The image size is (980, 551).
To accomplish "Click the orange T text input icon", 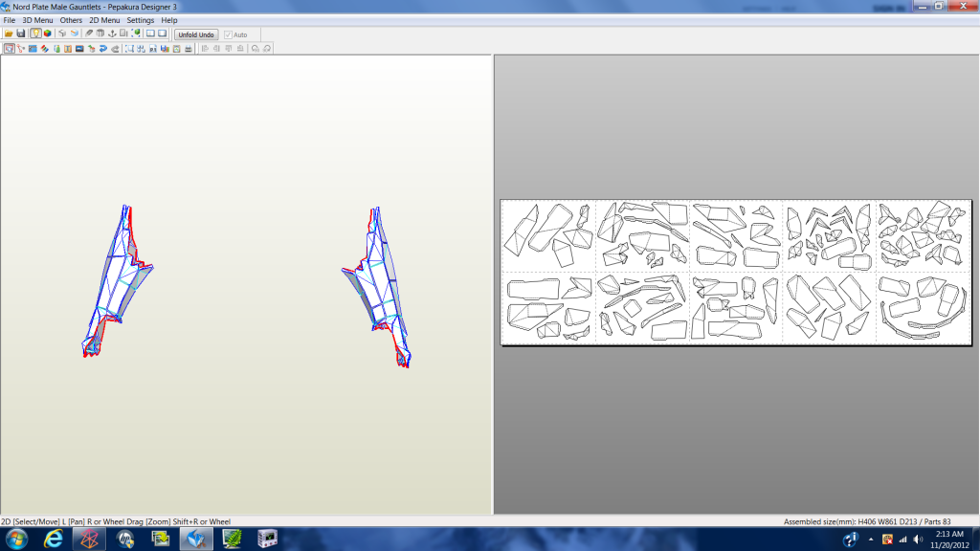I will point(68,49).
